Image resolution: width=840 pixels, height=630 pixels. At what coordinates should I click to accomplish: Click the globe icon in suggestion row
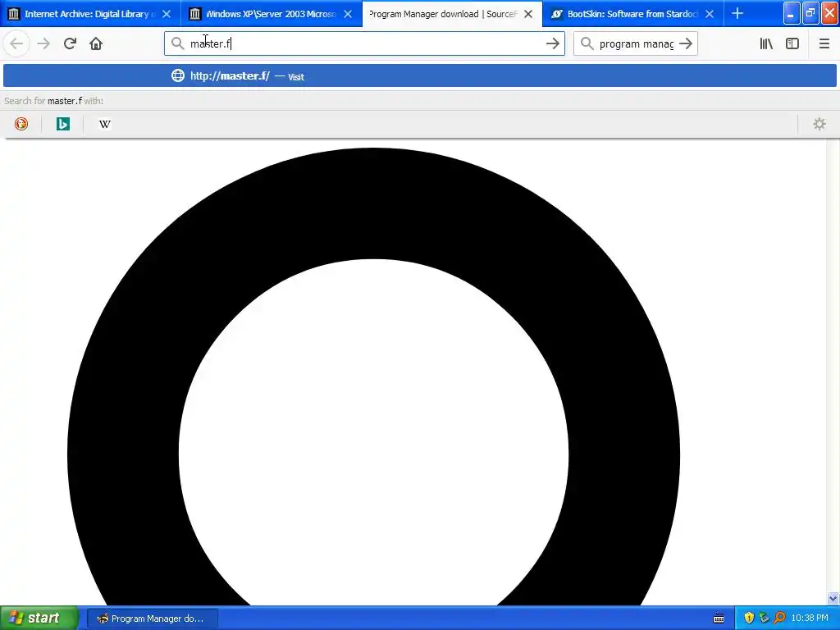tap(177, 76)
